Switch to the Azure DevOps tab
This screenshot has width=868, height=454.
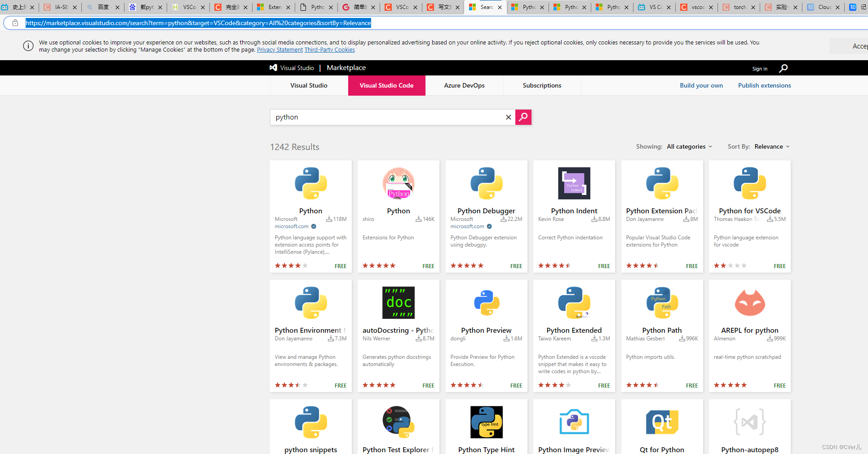tap(465, 85)
